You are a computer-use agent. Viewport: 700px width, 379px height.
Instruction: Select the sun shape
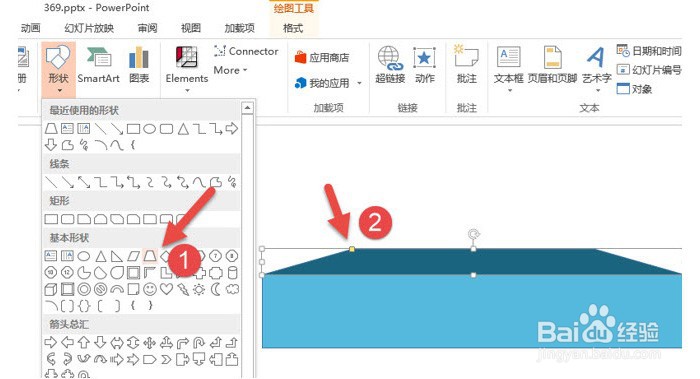[199, 289]
